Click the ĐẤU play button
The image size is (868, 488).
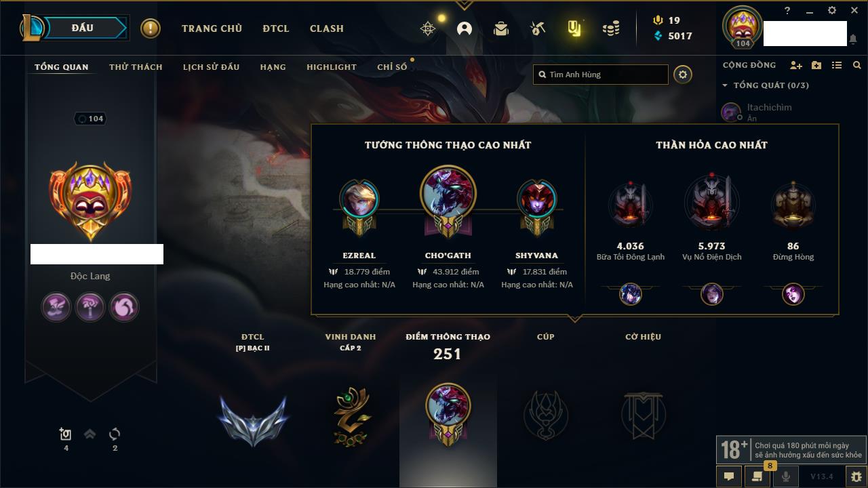(83, 28)
